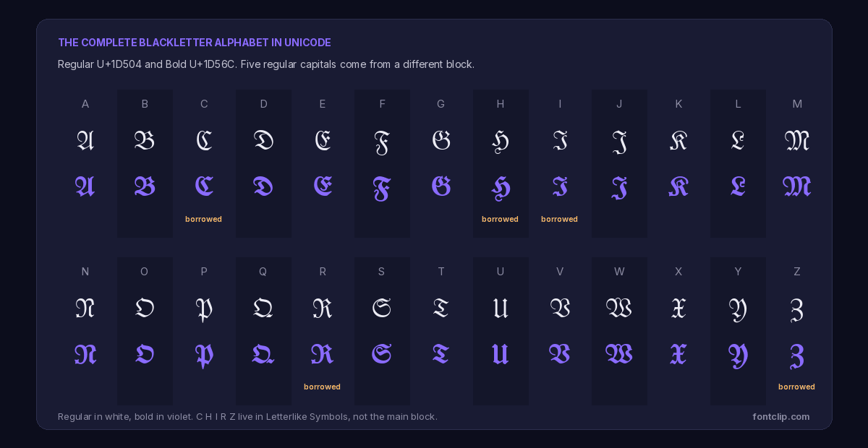Pick the white regular blackletter C glyph
This screenshot has width=868, height=448.
click(x=204, y=140)
